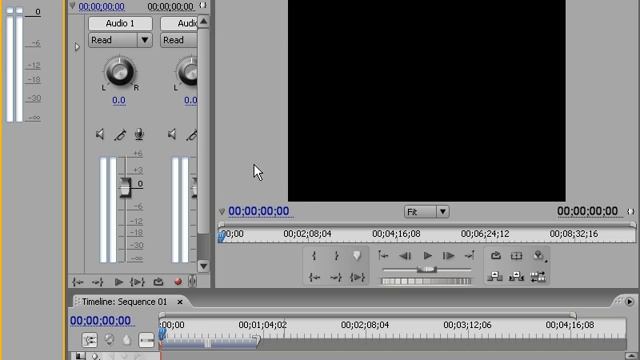Select the Timeline: Sequence 01 tab
The height and width of the screenshot is (360, 640).
pos(124,302)
